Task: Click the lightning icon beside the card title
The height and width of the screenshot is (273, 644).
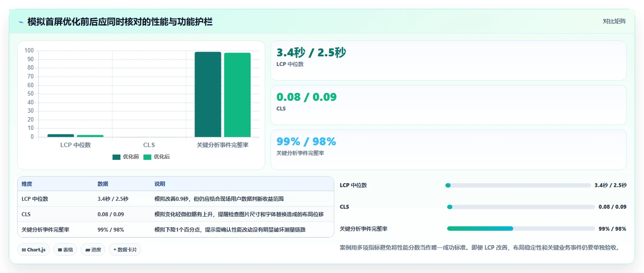Action: (21, 22)
